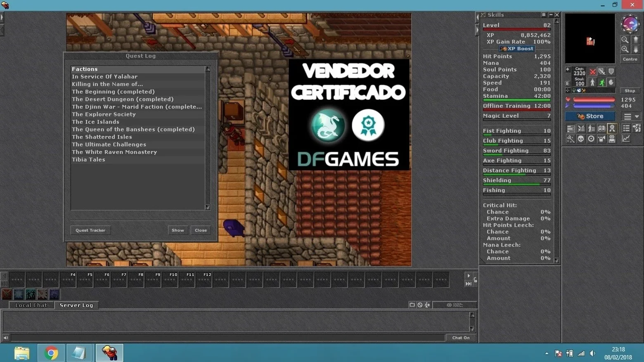The width and height of the screenshot is (644, 362).
Task: Switch to the Local Chat tab
Action: pos(31,305)
